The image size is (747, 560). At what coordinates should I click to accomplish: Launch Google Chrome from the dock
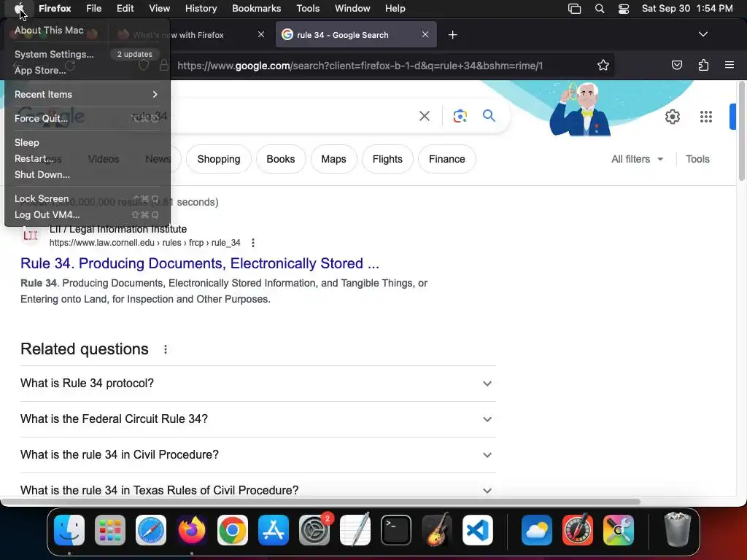click(x=233, y=530)
